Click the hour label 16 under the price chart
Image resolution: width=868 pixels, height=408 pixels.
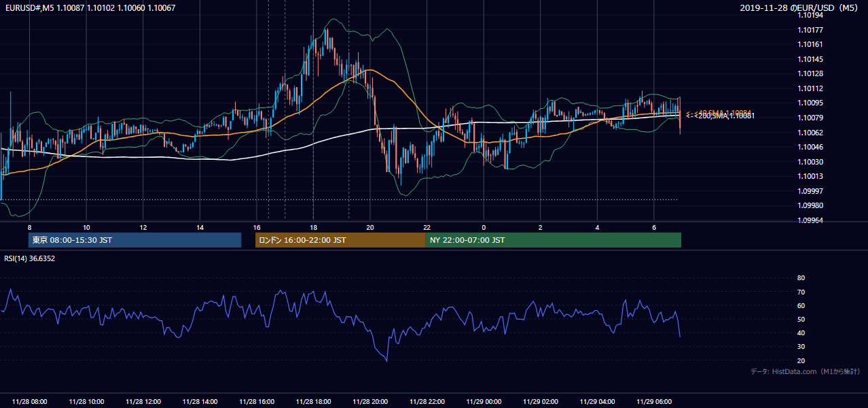click(257, 227)
